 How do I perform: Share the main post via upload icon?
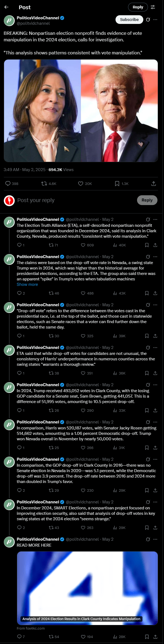coord(154,184)
